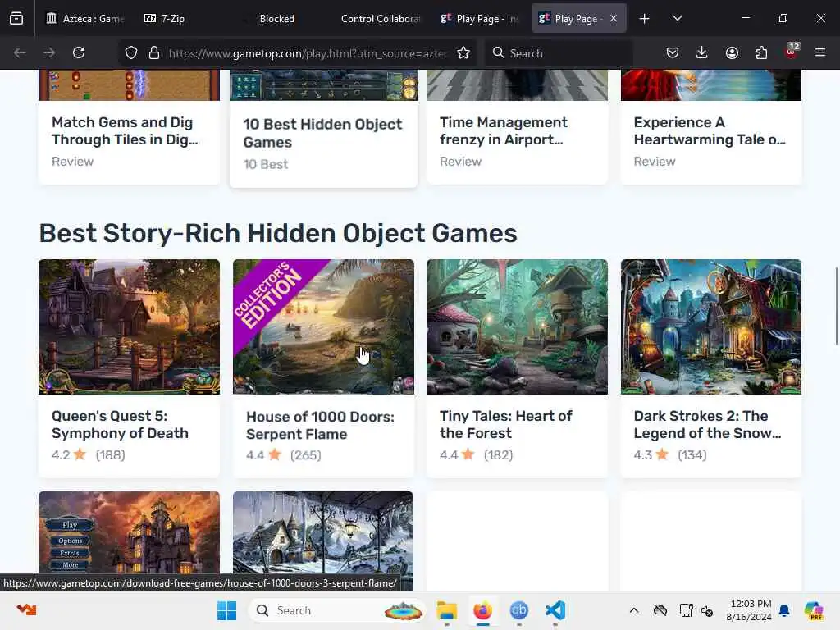Open Firefox View icon in tab bar

[x=16, y=19]
